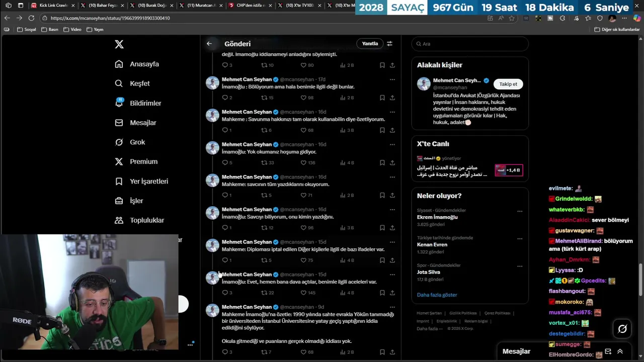Bookmark the 'Savcıyı biliyorum' post
The width and height of the screenshot is (644, 362).
382,228
